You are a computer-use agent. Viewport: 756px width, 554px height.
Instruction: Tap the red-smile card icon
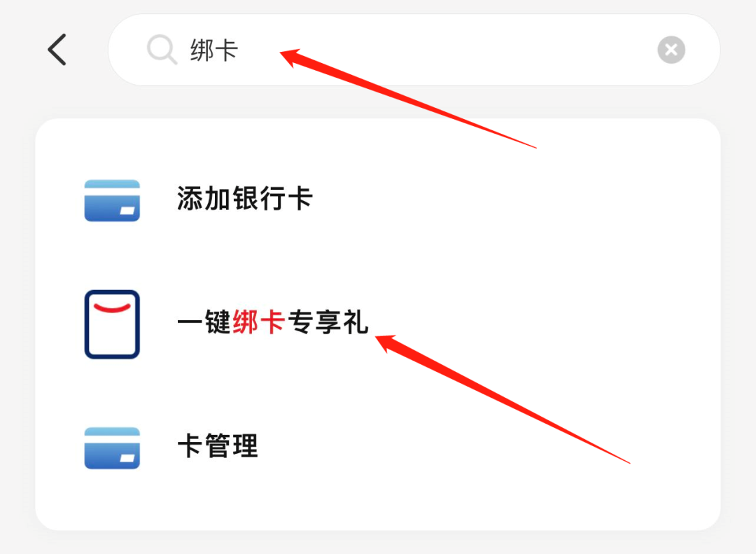[112, 324]
